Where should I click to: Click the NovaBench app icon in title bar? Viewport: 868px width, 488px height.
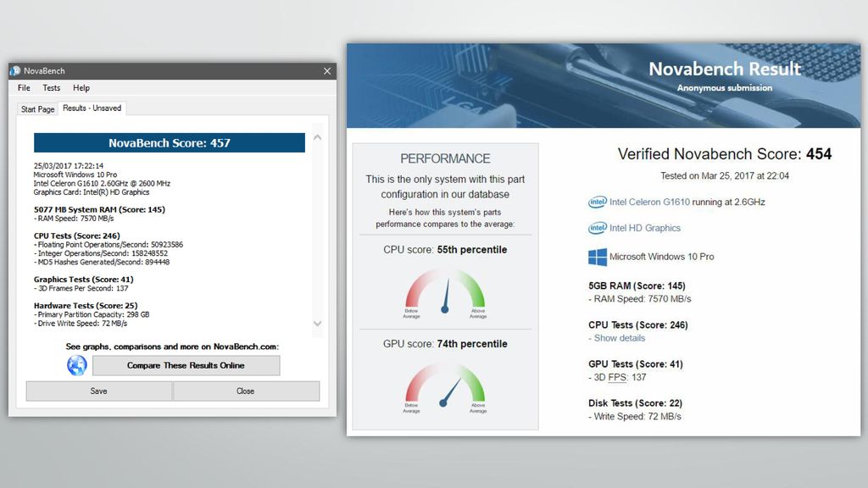click(x=15, y=71)
